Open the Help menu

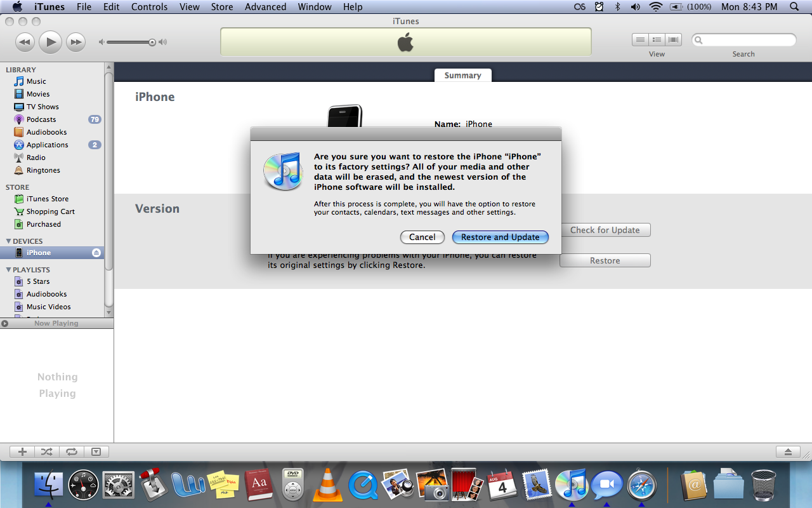353,7
